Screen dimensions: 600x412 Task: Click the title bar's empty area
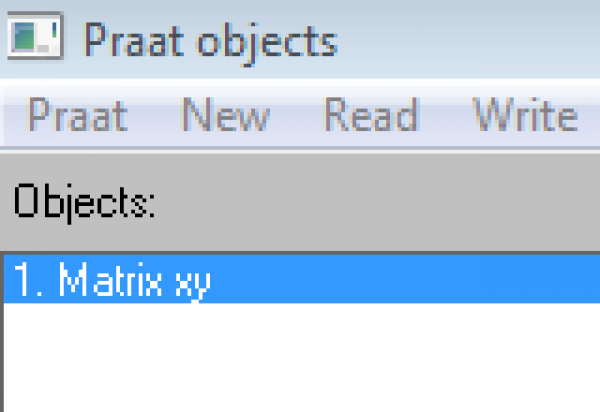470,41
